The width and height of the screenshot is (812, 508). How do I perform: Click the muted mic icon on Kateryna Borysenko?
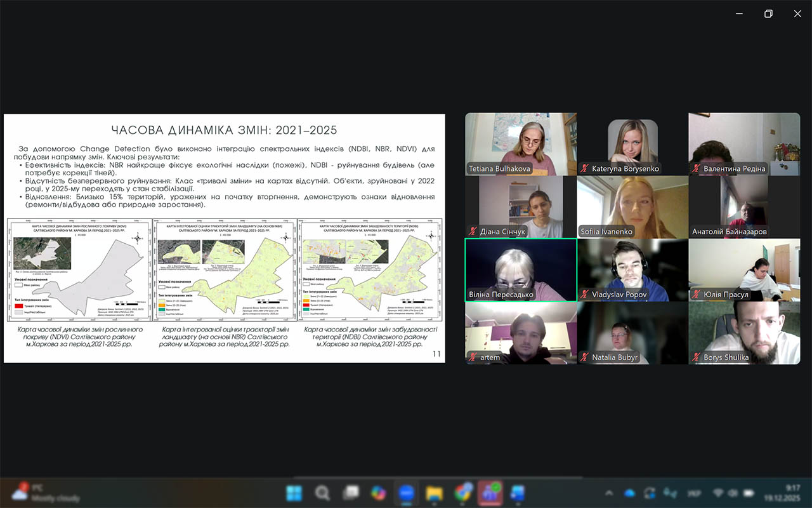coord(584,169)
